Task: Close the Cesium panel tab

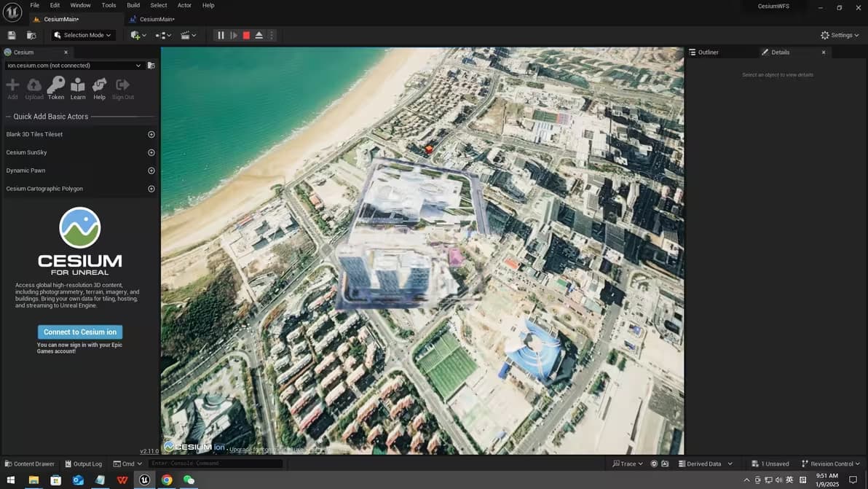Action: (x=66, y=52)
